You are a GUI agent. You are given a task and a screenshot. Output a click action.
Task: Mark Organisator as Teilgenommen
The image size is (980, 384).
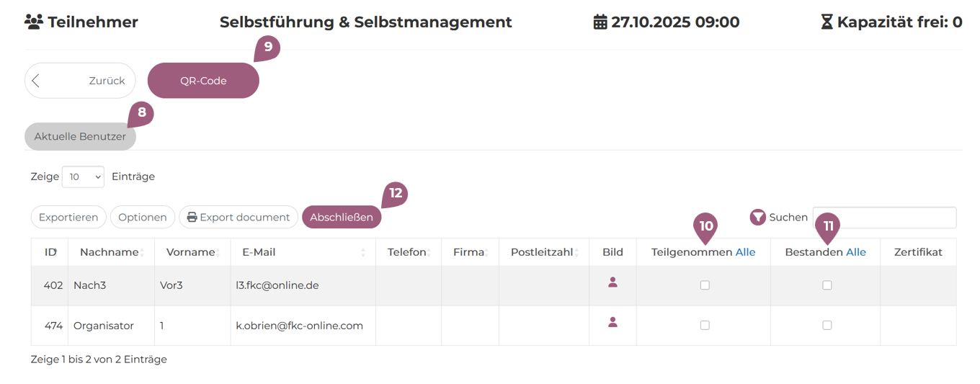[x=705, y=326]
